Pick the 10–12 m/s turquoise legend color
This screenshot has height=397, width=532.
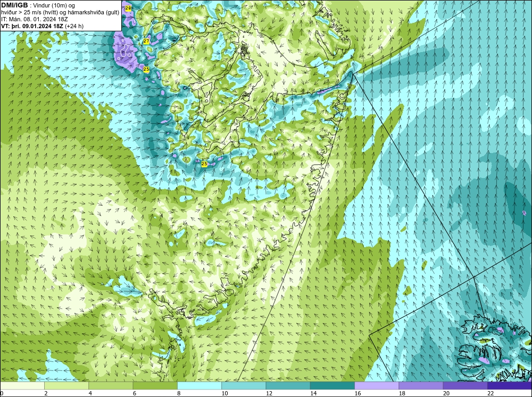[x=244, y=385]
